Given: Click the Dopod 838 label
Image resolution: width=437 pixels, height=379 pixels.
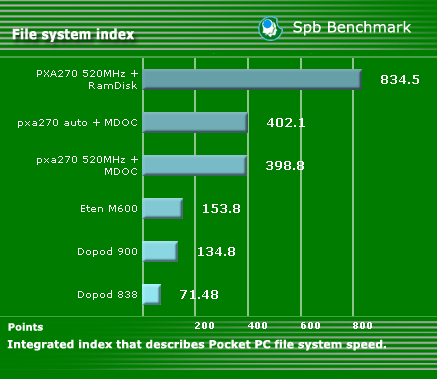Looking at the screenshot, I should coord(107,295).
